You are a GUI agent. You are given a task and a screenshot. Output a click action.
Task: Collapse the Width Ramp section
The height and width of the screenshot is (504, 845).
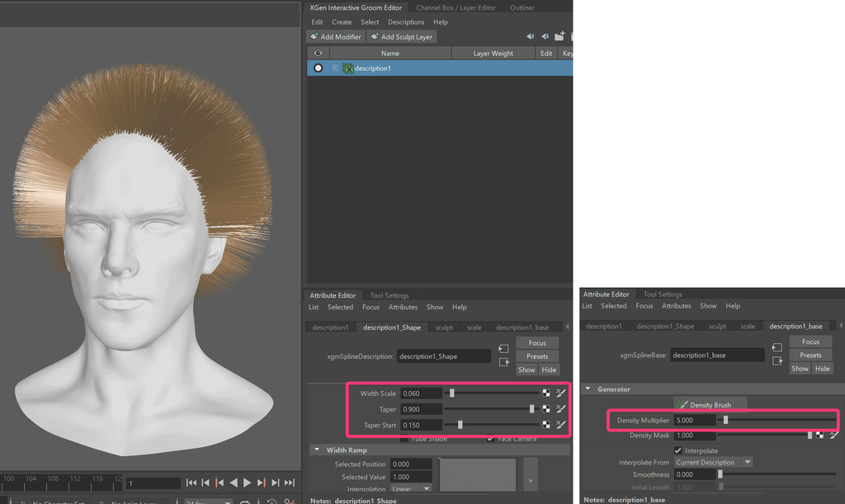[x=316, y=450]
